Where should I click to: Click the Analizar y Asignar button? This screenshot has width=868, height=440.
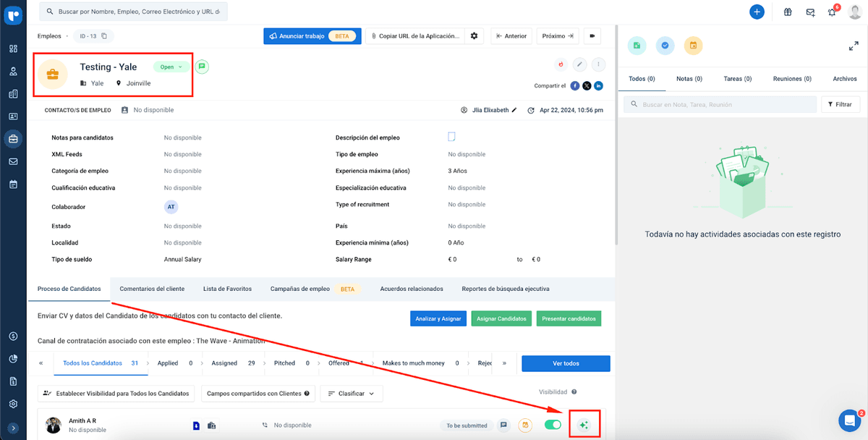tap(438, 318)
